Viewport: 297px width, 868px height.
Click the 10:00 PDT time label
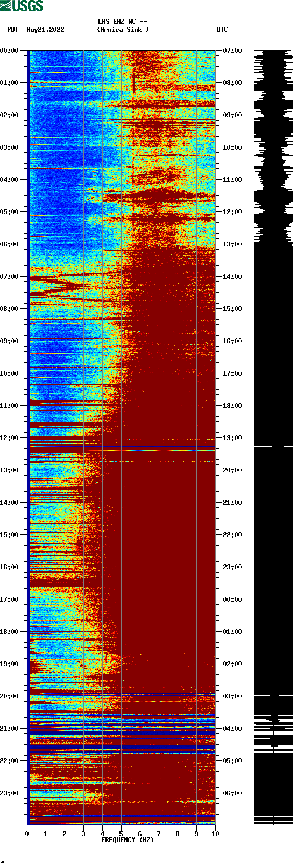[10, 373]
